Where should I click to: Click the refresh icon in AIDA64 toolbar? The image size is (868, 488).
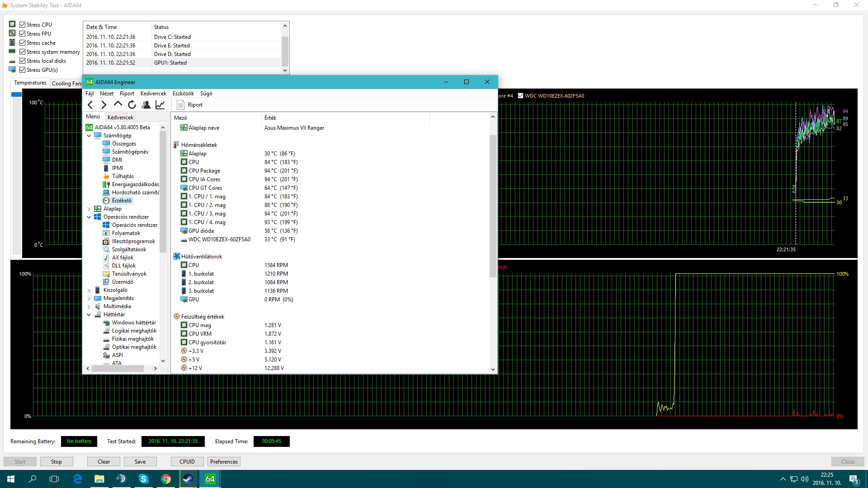pos(132,105)
